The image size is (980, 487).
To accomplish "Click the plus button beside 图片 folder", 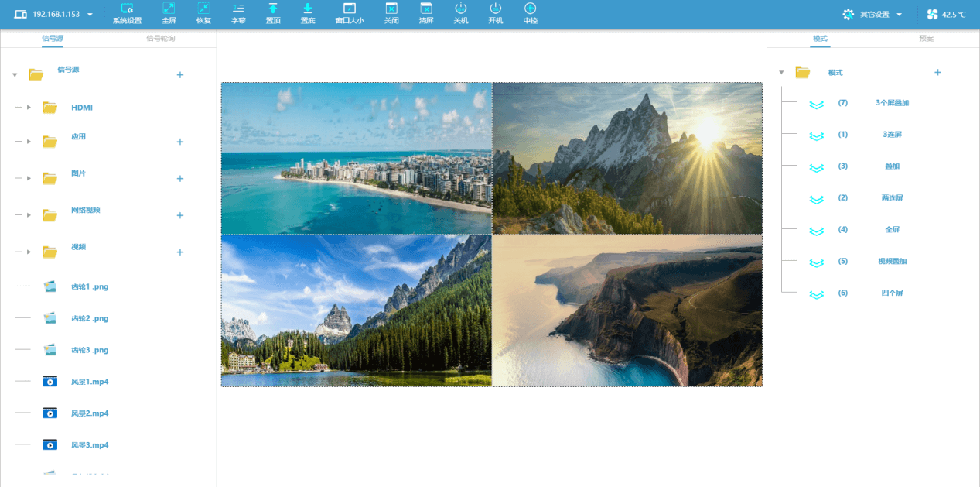I will 180,179.
